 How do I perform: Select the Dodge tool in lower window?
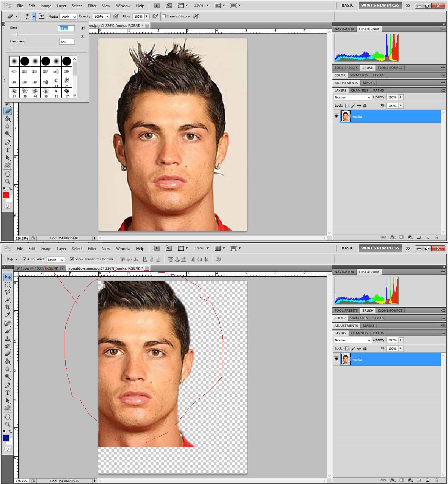tap(8, 377)
